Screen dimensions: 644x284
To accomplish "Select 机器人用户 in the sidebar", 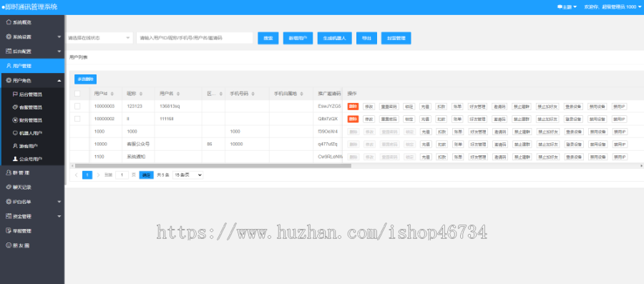I will [32, 133].
